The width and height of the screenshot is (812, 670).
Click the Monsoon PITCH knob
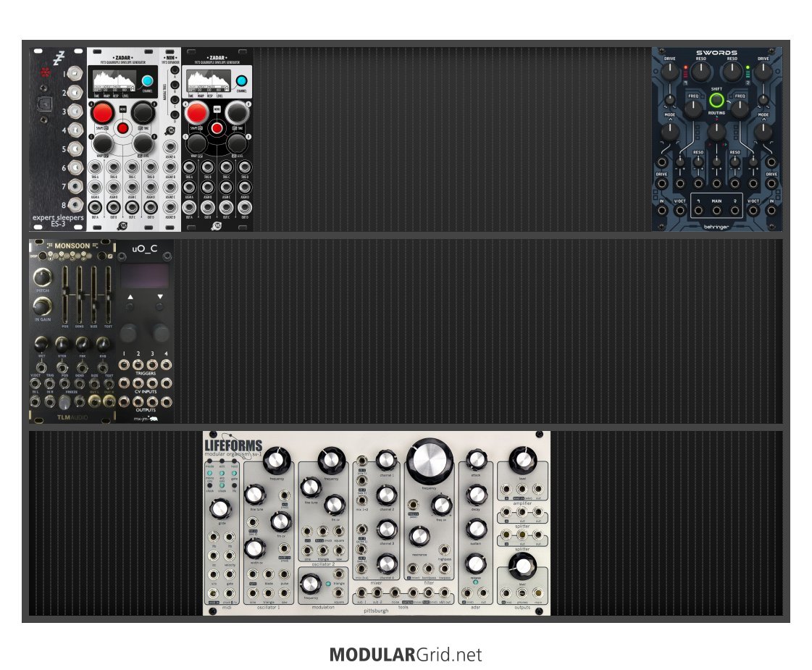[43, 277]
